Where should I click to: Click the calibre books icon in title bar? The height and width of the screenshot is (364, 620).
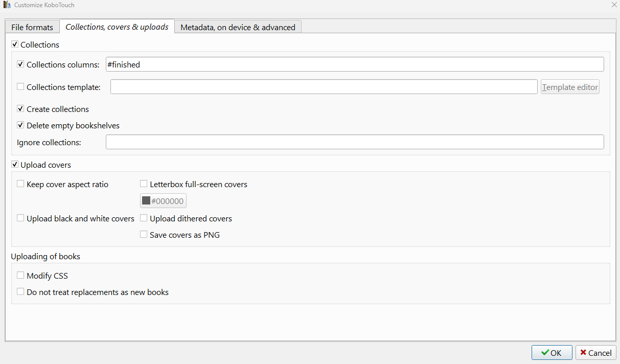7,5
